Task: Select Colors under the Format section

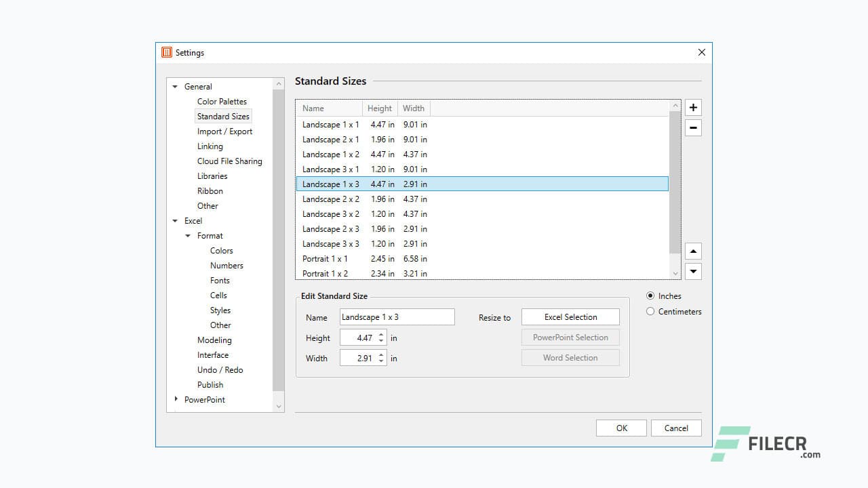Action: (x=221, y=250)
